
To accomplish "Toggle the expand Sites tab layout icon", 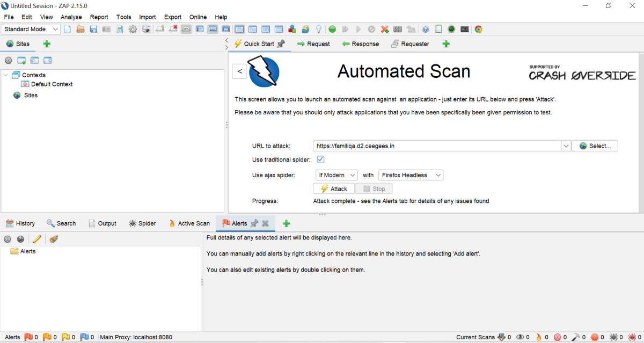I will click(199, 29).
